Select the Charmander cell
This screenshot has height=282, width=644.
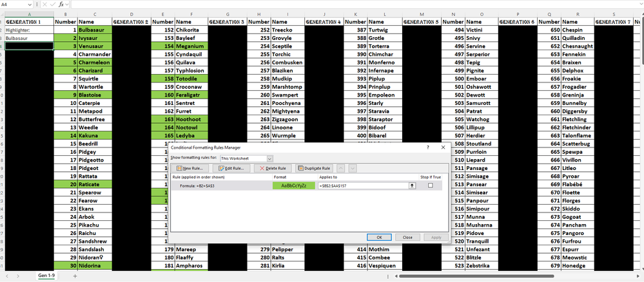coord(95,54)
